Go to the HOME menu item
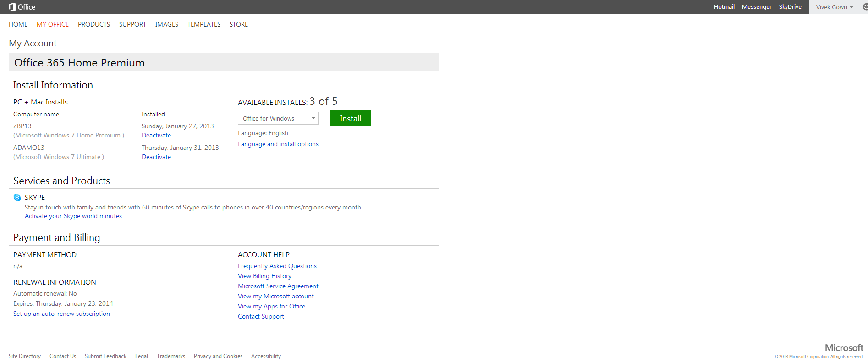 18,24
